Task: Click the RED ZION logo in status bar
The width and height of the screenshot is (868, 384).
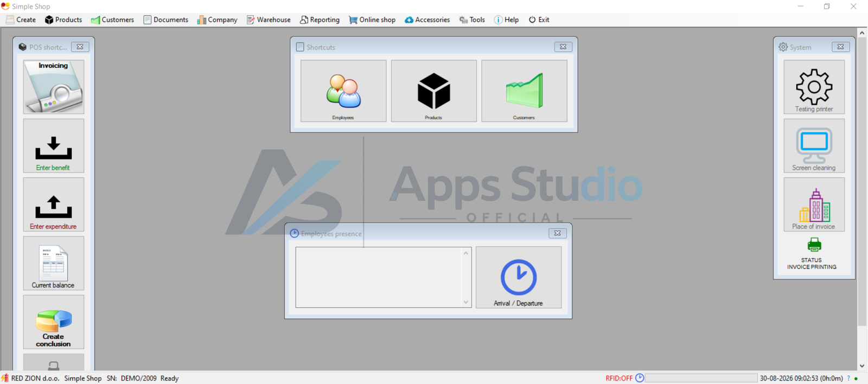Action: (5, 378)
